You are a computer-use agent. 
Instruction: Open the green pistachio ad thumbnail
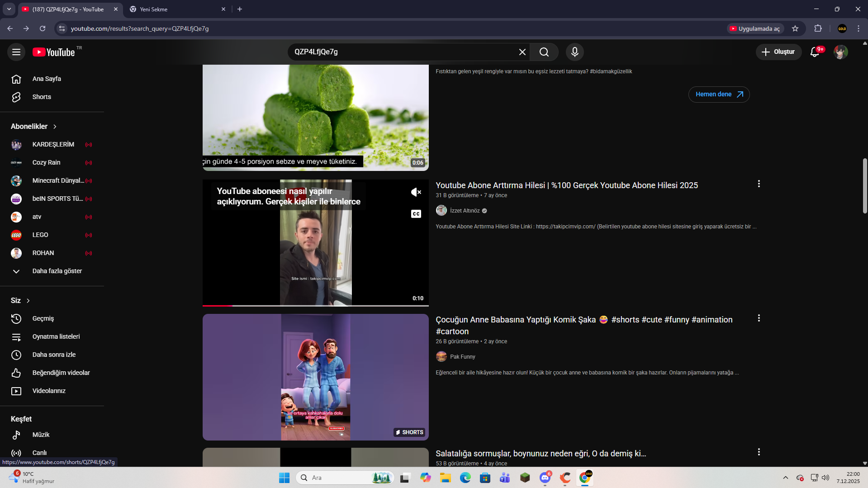tap(316, 118)
